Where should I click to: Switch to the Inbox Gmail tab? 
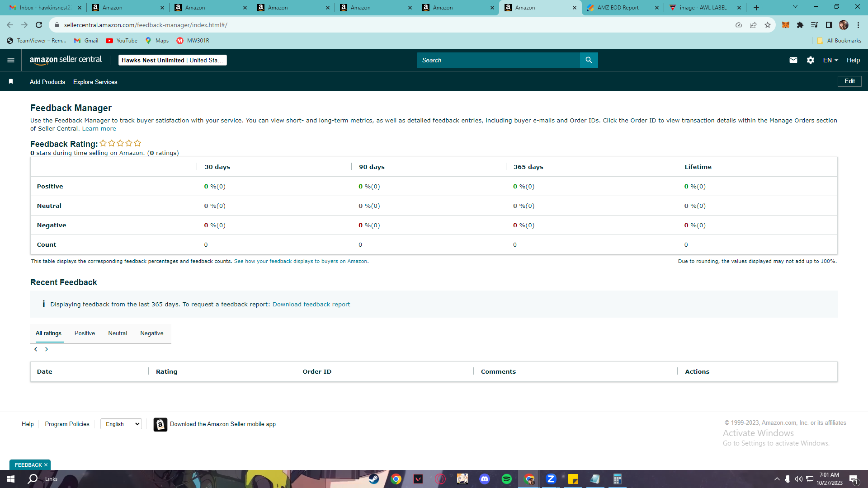(45, 8)
